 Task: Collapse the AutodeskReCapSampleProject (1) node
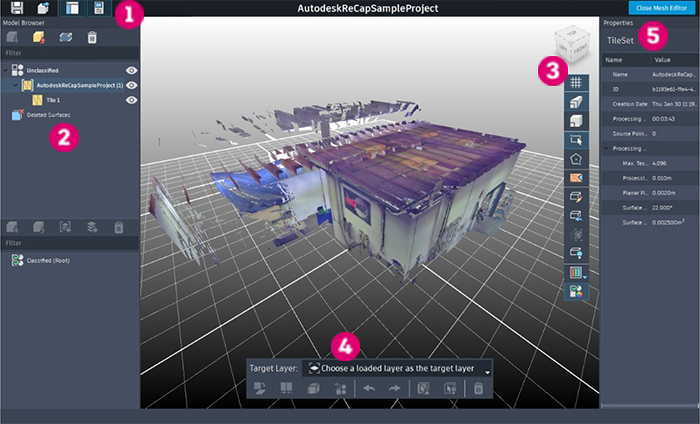(x=16, y=85)
